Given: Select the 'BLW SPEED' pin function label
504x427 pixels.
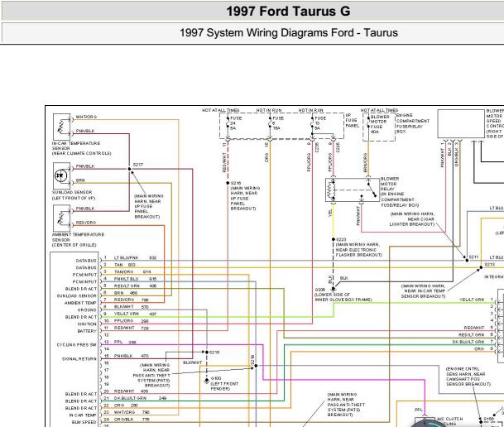Looking at the screenshot, I should [x=84, y=422].
